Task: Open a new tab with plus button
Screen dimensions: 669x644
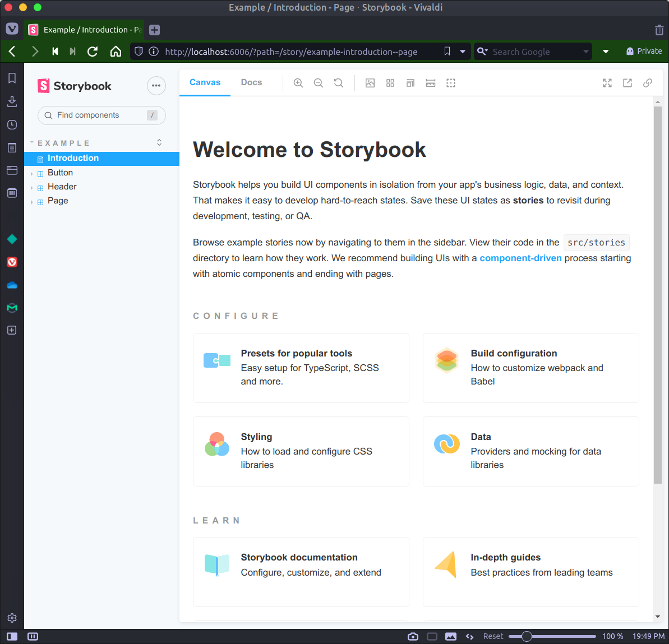Action: pyautogui.click(x=154, y=30)
